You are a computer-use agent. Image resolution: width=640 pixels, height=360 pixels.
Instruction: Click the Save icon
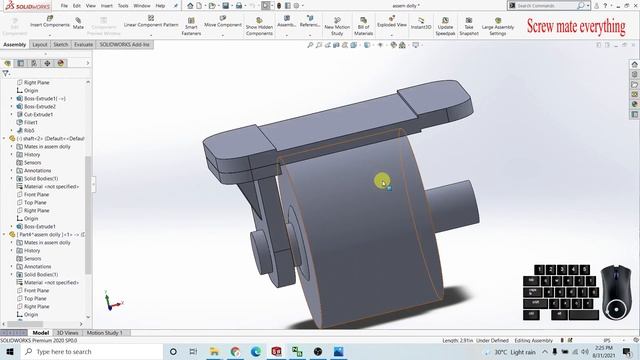[x=225, y=6]
